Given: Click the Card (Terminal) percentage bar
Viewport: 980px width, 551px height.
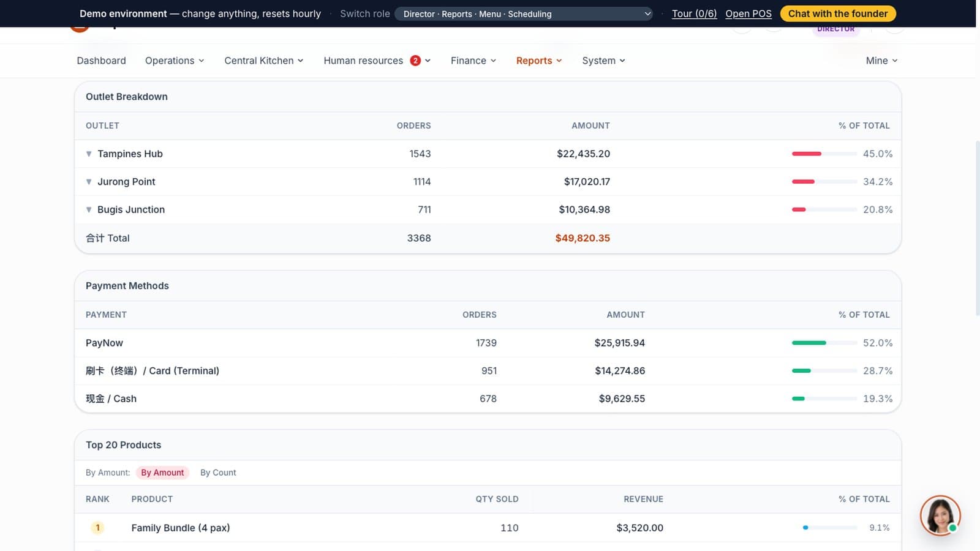Looking at the screenshot, I should (824, 371).
